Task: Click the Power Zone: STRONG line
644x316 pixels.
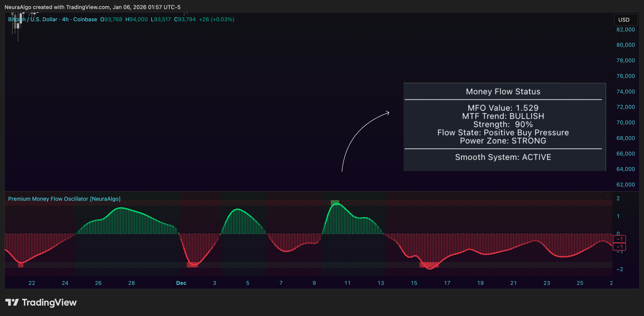Action: (x=503, y=141)
